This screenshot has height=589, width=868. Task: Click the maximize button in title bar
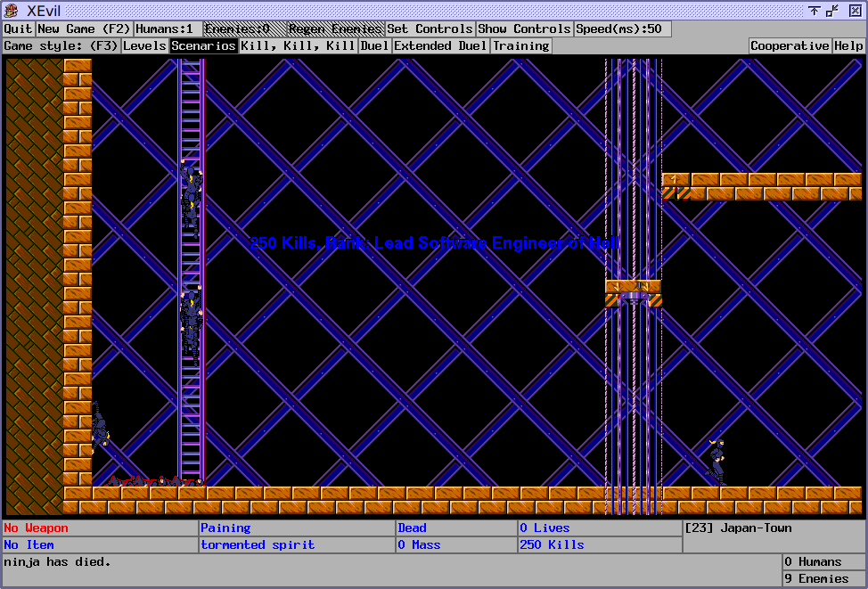(x=832, y=11)
